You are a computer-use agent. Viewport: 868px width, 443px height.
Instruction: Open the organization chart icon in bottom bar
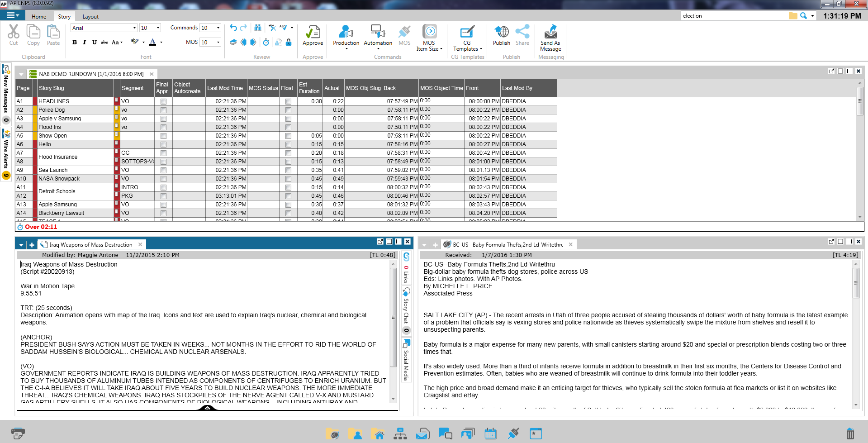click(400, 433)
